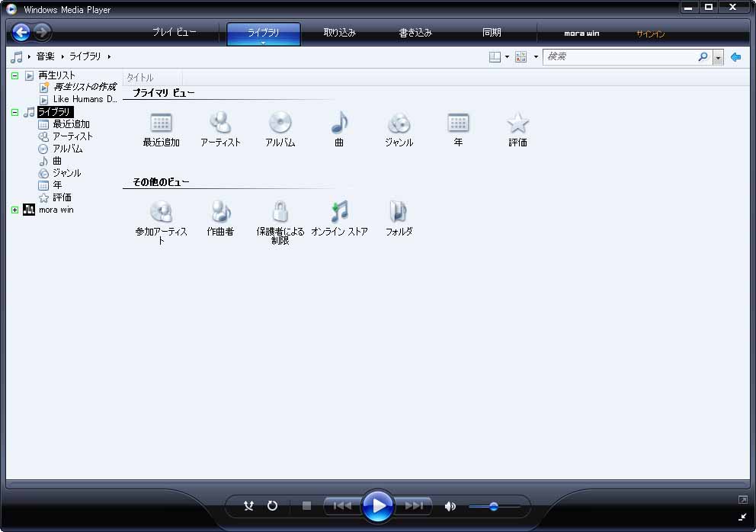Select ジャンル in the library tree
Screen dimensions: 756x532
click(x=66, y=173)
